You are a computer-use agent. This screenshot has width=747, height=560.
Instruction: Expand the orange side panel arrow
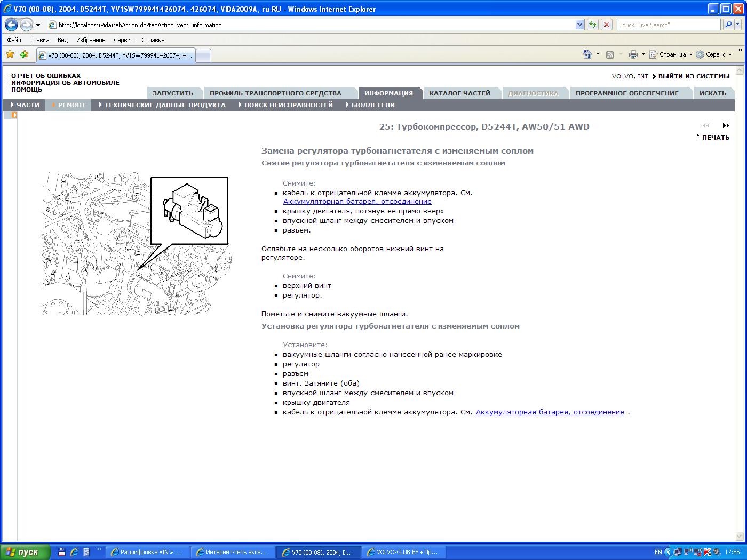coord(14,115)
